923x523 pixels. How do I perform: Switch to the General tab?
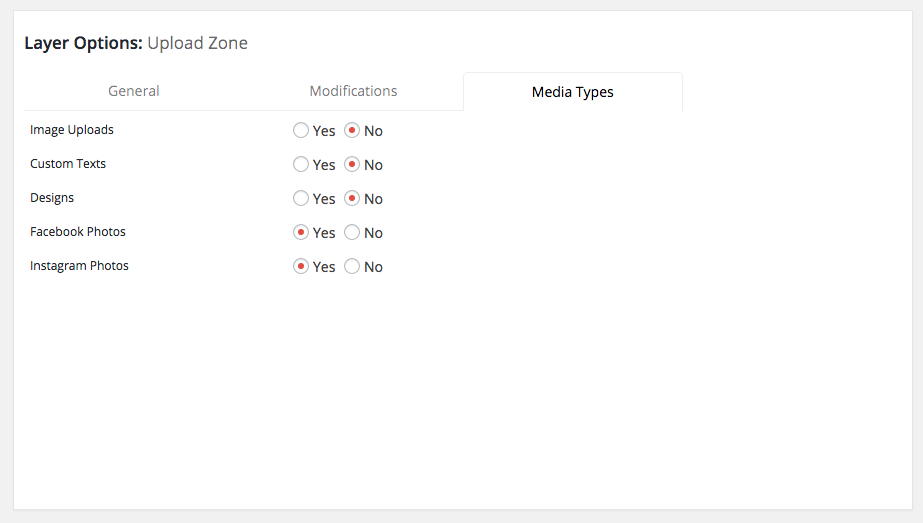pyautogui.click(x=134, y=91)
